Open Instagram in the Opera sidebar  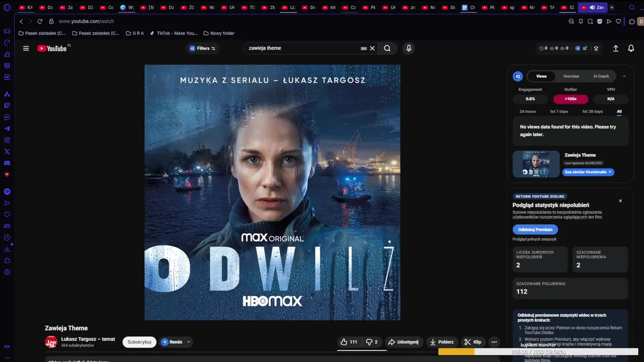pos(7,140)
